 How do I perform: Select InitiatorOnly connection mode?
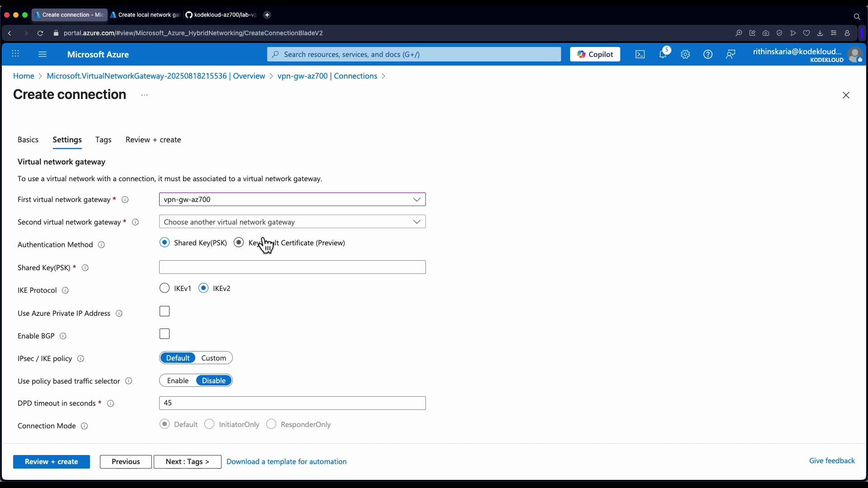(209, 424)
